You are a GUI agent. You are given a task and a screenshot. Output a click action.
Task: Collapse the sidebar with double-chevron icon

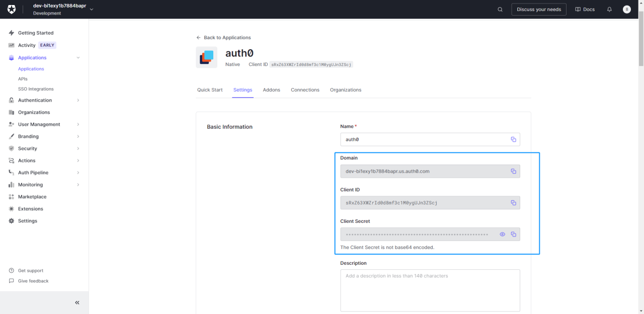(77, 302)
